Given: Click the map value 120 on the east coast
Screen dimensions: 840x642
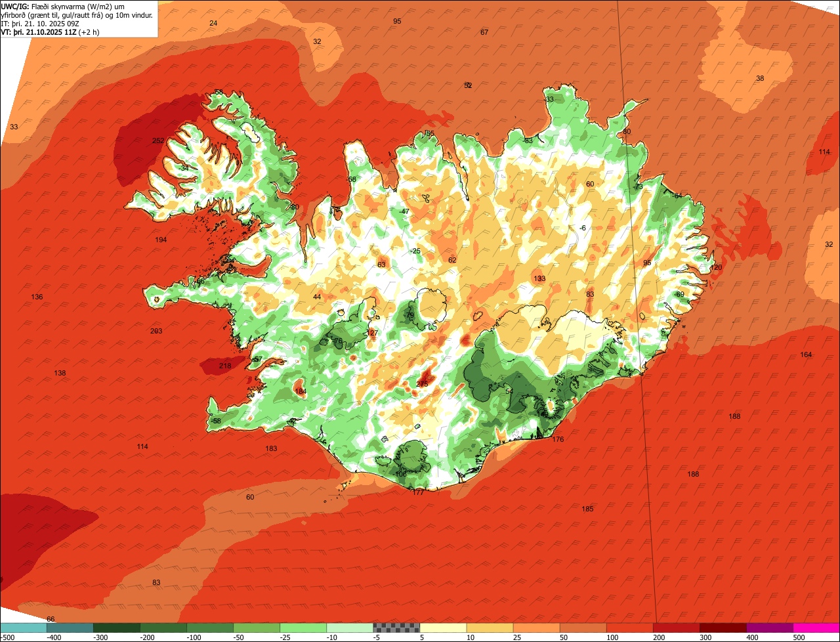Looking at the screenshot, I should [x=716, y=267].
